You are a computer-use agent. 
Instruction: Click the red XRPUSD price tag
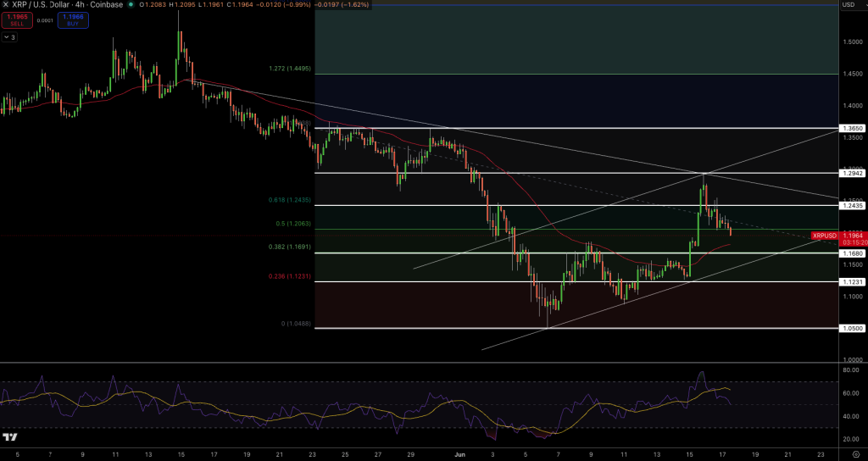coord(825,236)
